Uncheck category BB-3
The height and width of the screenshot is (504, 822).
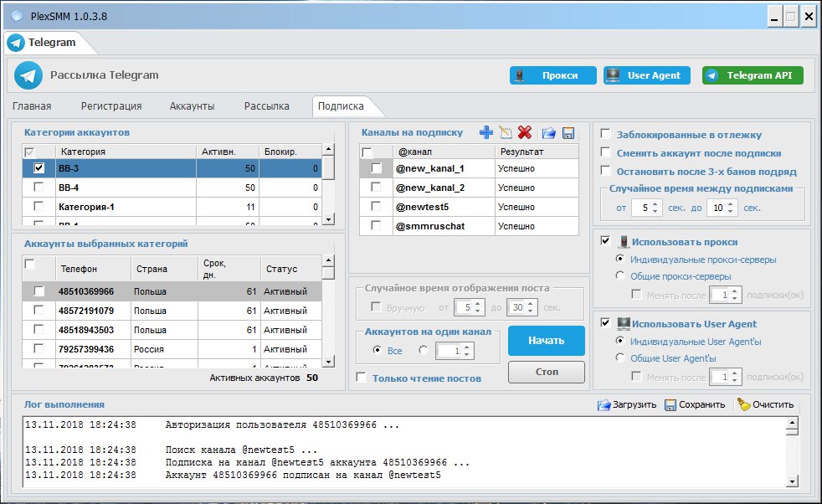pyautogui.click(x=39, y=167)
